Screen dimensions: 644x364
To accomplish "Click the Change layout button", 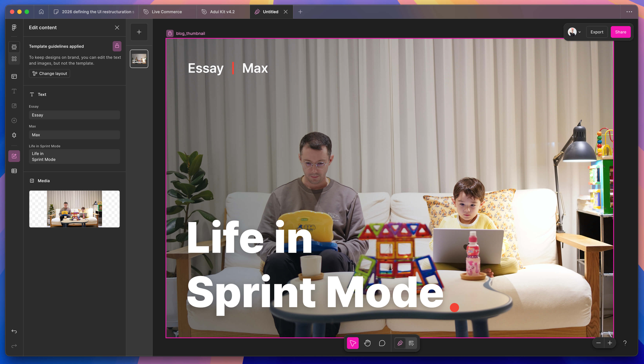I will click(x=49, y=73).
